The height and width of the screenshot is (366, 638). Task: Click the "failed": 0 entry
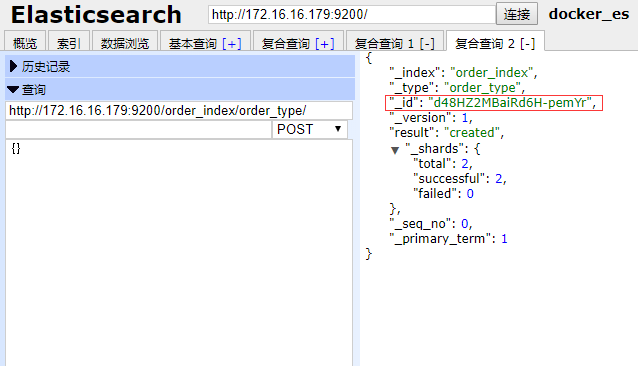tap(444, 194)
